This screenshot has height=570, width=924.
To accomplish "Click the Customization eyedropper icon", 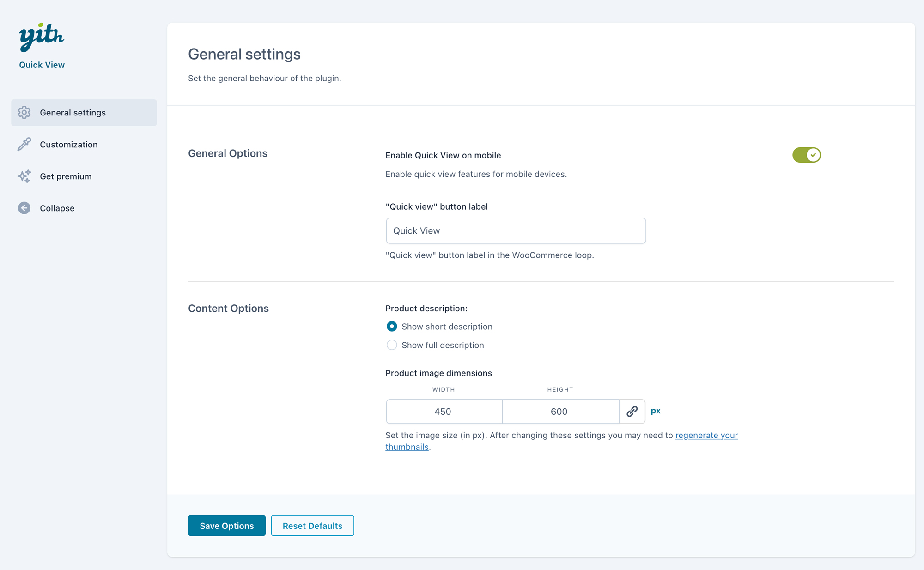I will [24, 144].
